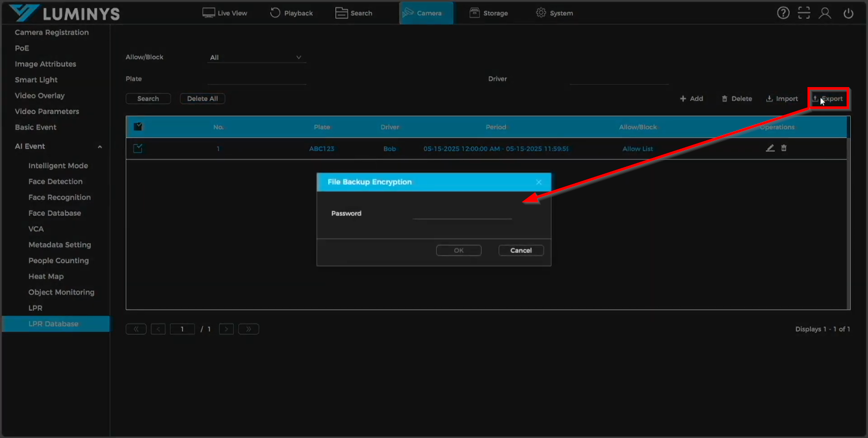Screen dimensions: 868x438
Task: Click the trash icon in ABC123 row
Action: click(783, 148)
